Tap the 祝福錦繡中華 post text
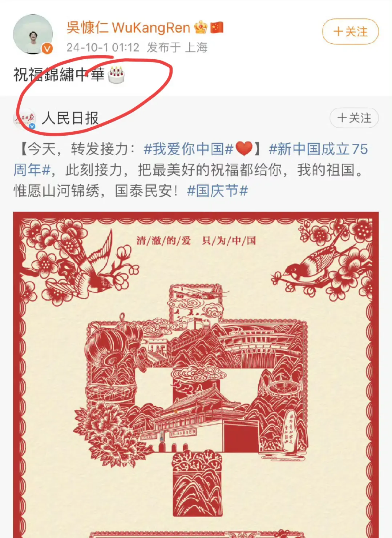The image size is (392, 538). coord(59,75)
